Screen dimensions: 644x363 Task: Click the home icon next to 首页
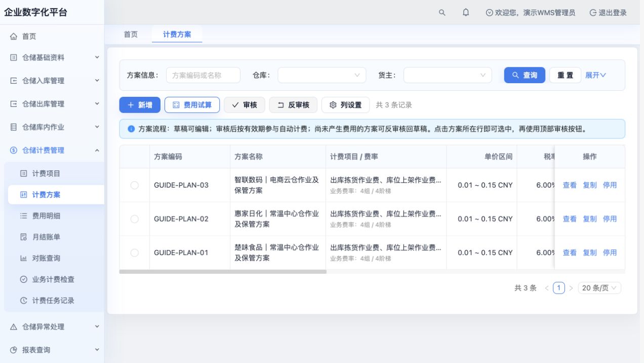[x=14, y=37]
